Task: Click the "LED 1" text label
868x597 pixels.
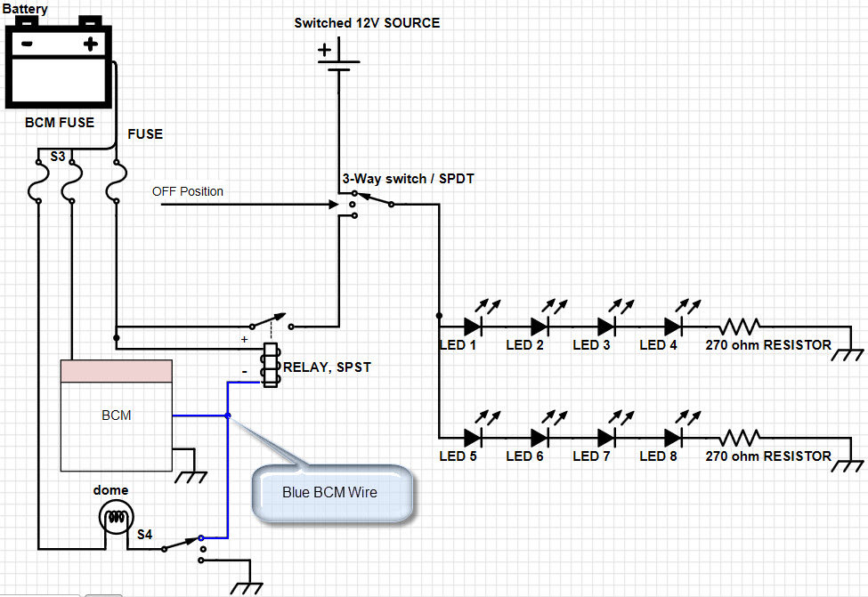Action: point(458,344)
